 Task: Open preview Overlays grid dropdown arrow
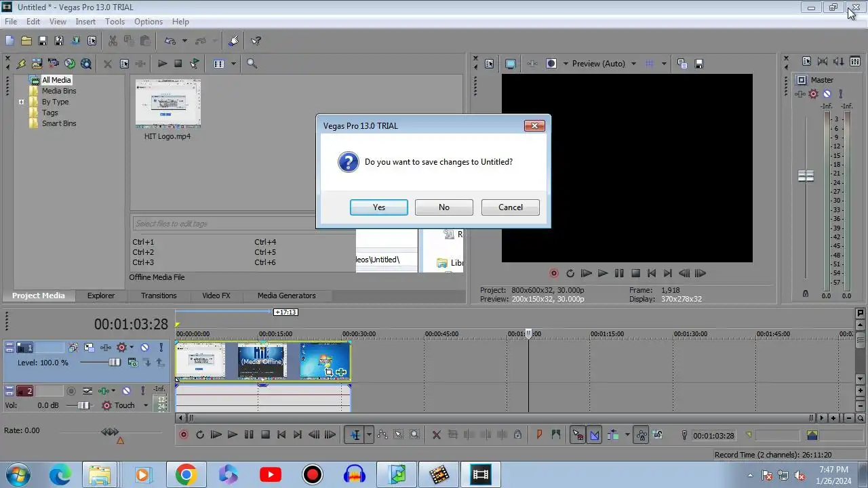(664, 64)
